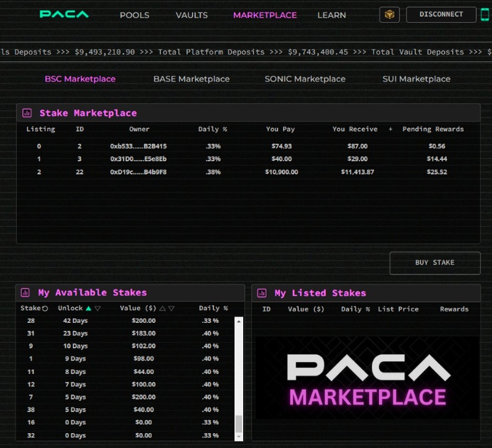Click the $9,743,400.45 ticker amount
The width and height of the screenshot is (492, 448).
pyautogui.click(x=318, y=52)
